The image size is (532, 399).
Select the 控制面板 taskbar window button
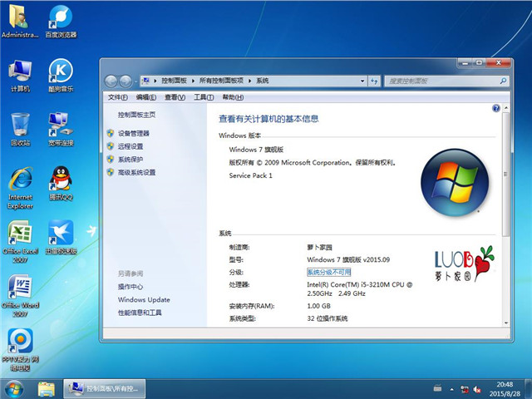coord(105,388)
